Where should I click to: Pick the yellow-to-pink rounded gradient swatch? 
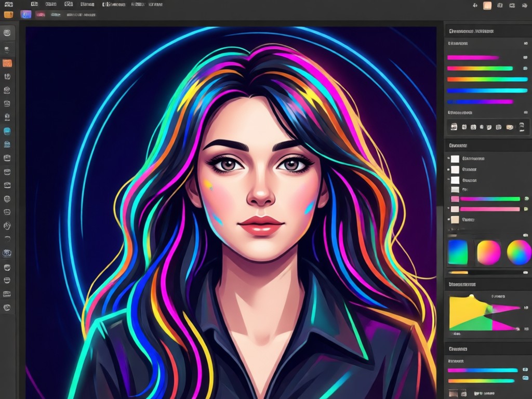click(488, 252)
